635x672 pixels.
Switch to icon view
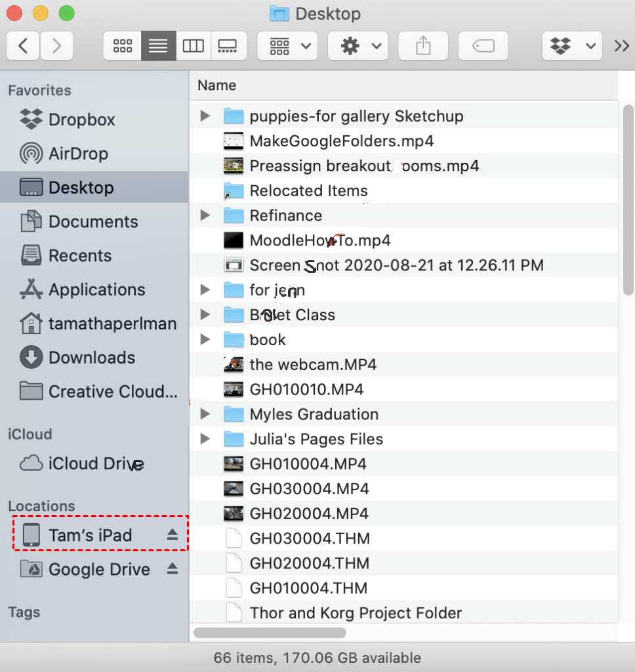(x=123, y=46)
